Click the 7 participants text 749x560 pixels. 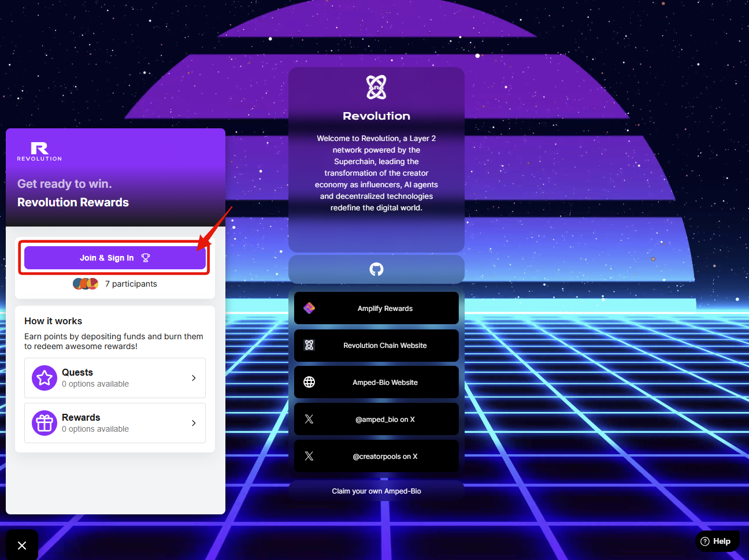tap(131, 284)
